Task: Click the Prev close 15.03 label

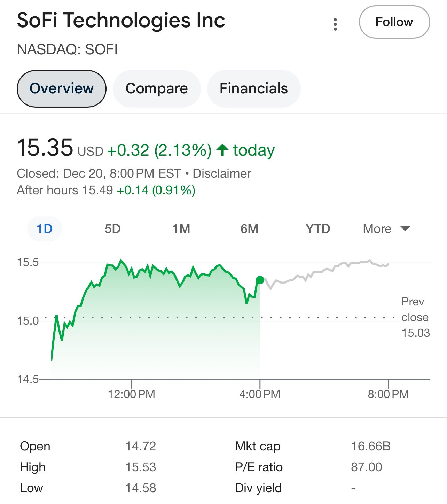Action: (x=415, y=317)
